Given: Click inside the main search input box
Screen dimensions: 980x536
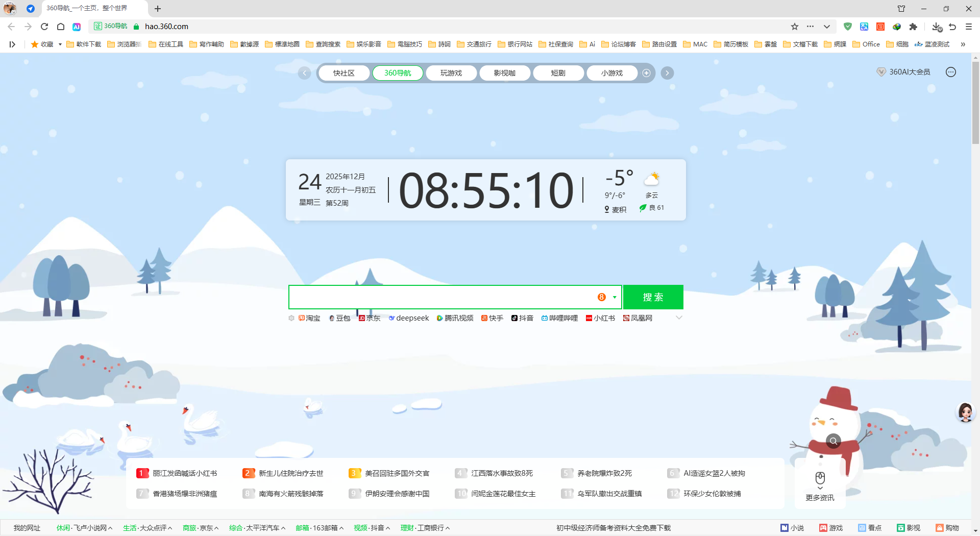Looking at the screenshot, I should tap(439, 297).
